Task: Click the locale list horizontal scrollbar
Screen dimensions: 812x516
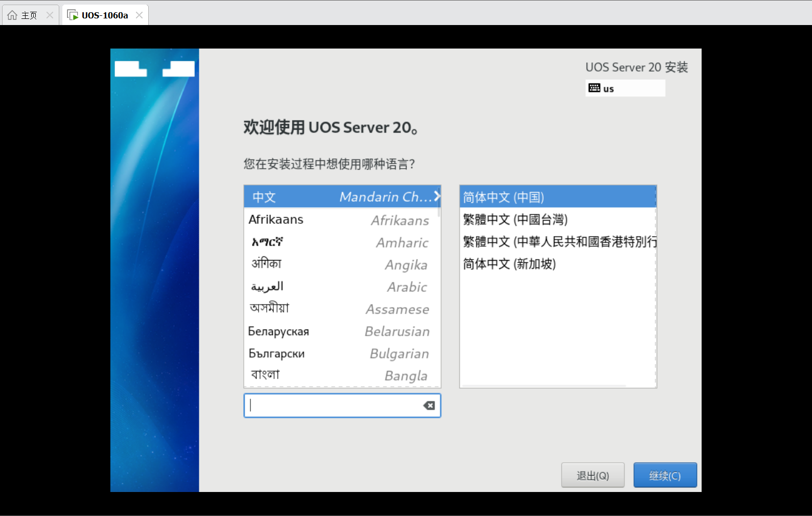Action: (544, 386)
